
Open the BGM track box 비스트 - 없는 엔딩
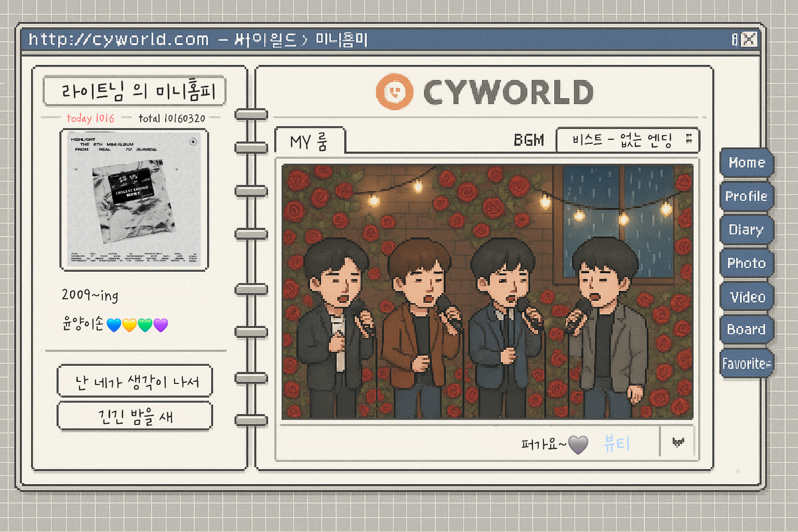[628, 140]
